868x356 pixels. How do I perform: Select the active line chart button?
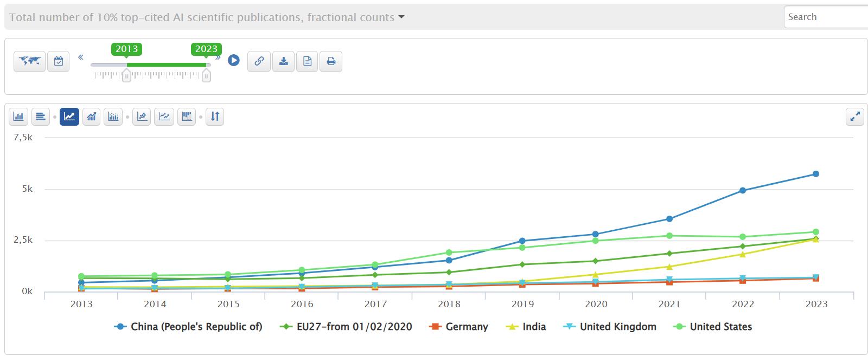tap(69, 116)
